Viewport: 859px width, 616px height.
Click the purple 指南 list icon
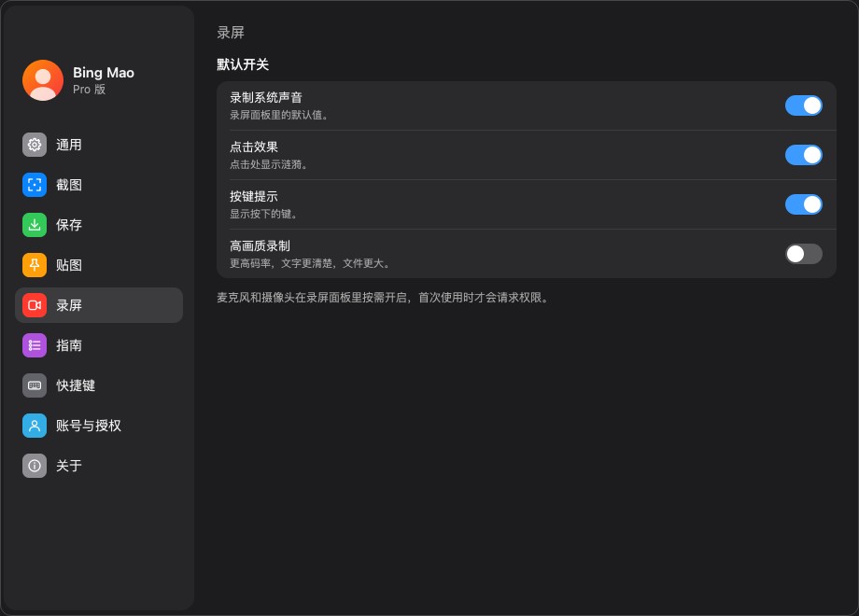point(35,345)
